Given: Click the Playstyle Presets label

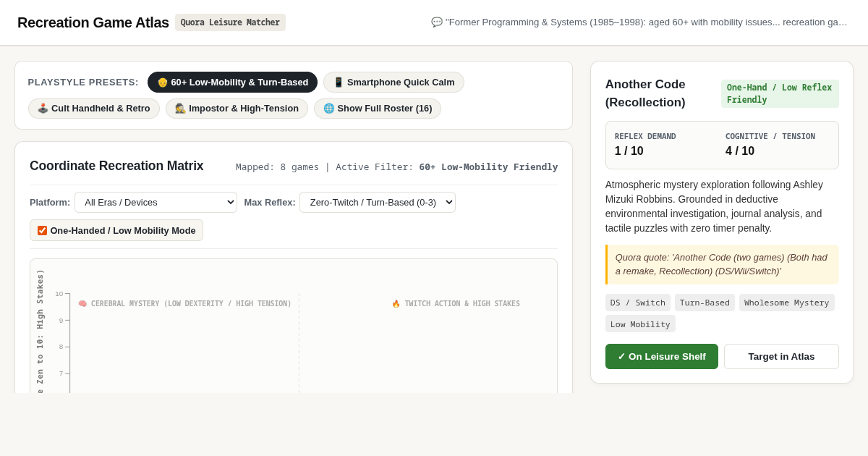Looking at the screenshot, I should tap(83, 83).
